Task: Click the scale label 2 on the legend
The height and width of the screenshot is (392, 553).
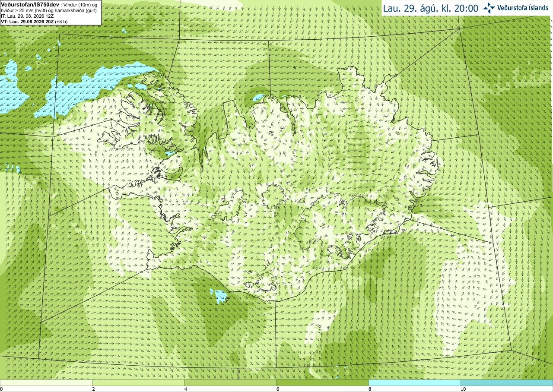Action: (x=93, y=389)
